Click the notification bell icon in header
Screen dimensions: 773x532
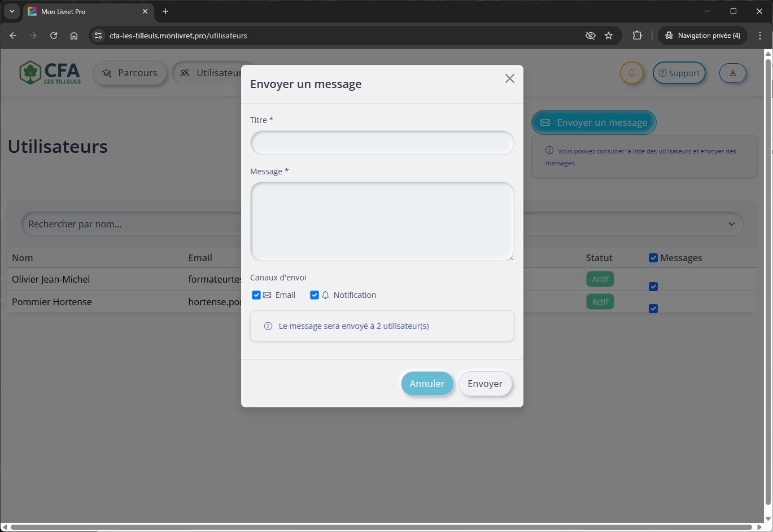[631, 73]
